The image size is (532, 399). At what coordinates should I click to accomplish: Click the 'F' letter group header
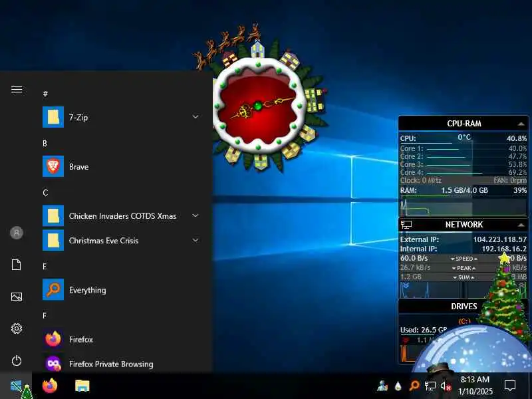[x=45, y=316]
